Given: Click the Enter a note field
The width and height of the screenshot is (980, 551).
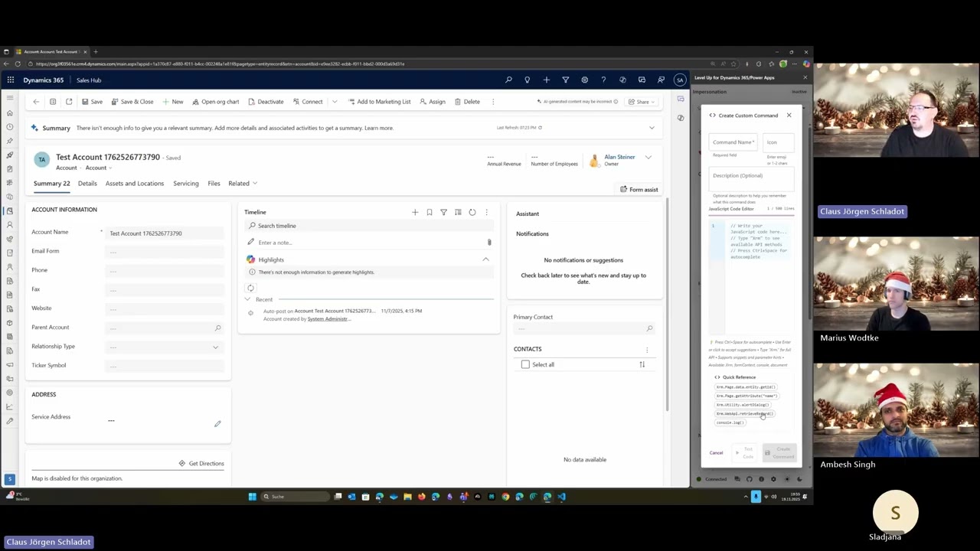Looking at the screenshot, I should (x=365, y=243).
